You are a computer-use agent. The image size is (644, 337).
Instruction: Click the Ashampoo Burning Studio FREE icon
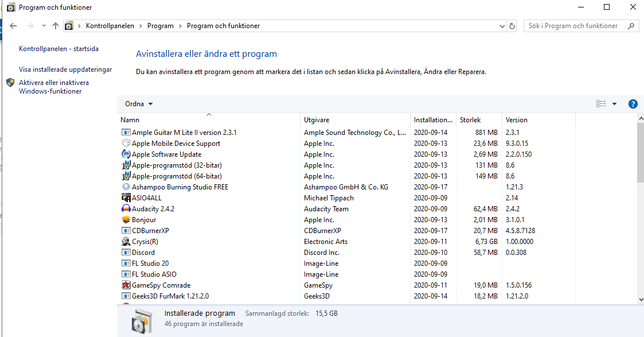pos(126,187)
